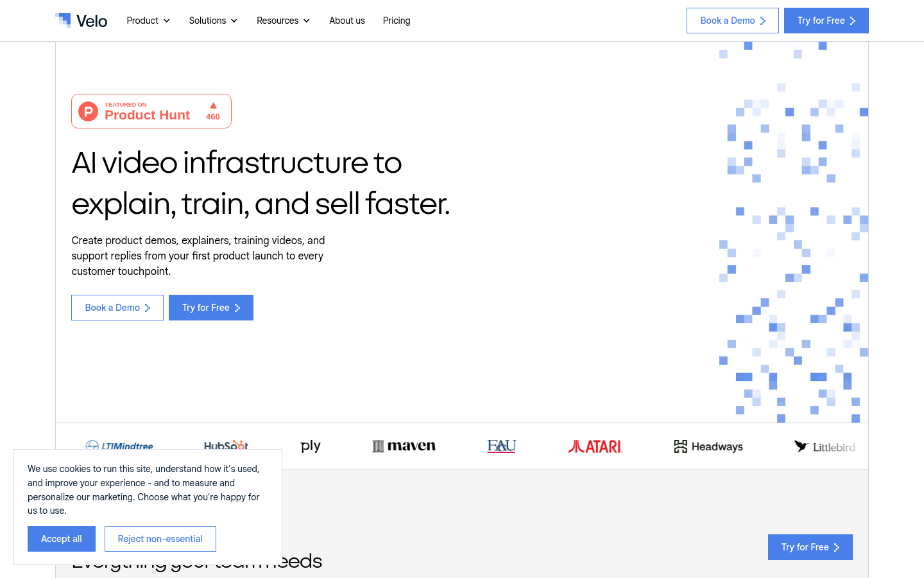
Task: Open the Product Hunt featured badge
Action: coord(151,111)
